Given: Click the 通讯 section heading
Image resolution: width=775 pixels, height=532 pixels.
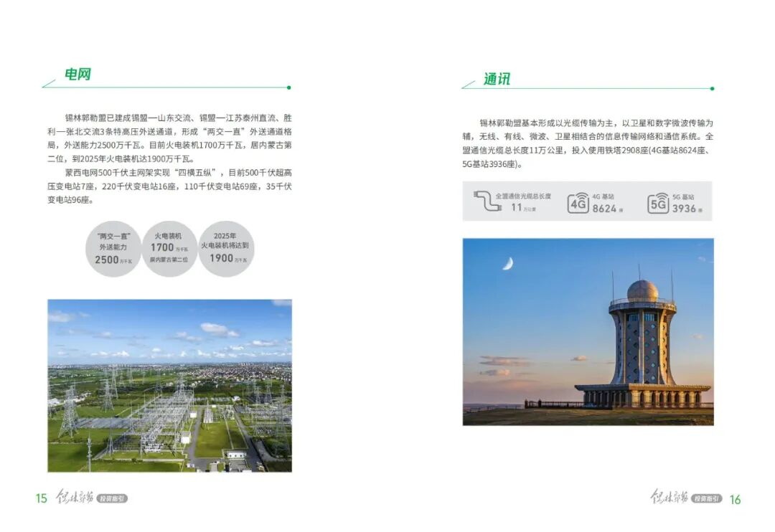Looking at the screenshot, I should (x=497, y=79).
